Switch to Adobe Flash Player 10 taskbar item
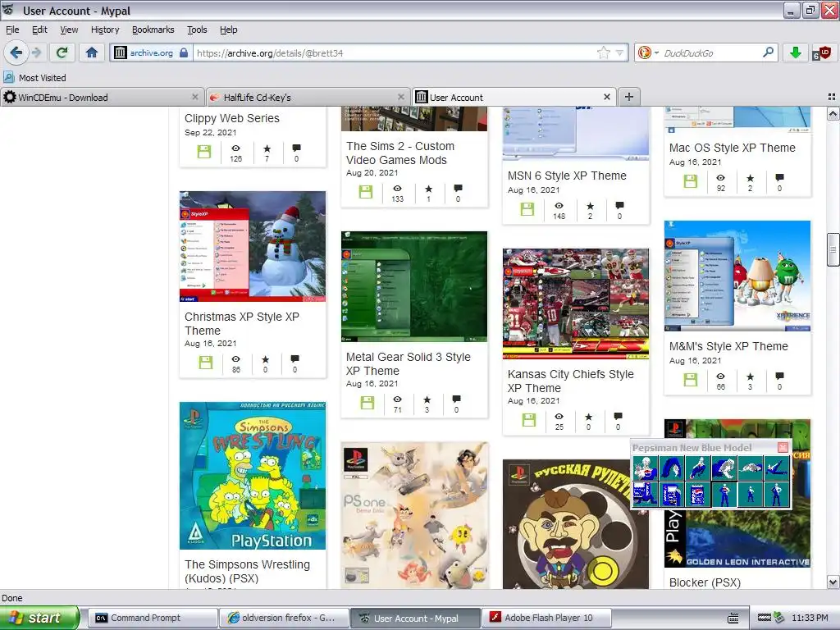The width and height of the screenshot is (840, 630). coord(546,618)
